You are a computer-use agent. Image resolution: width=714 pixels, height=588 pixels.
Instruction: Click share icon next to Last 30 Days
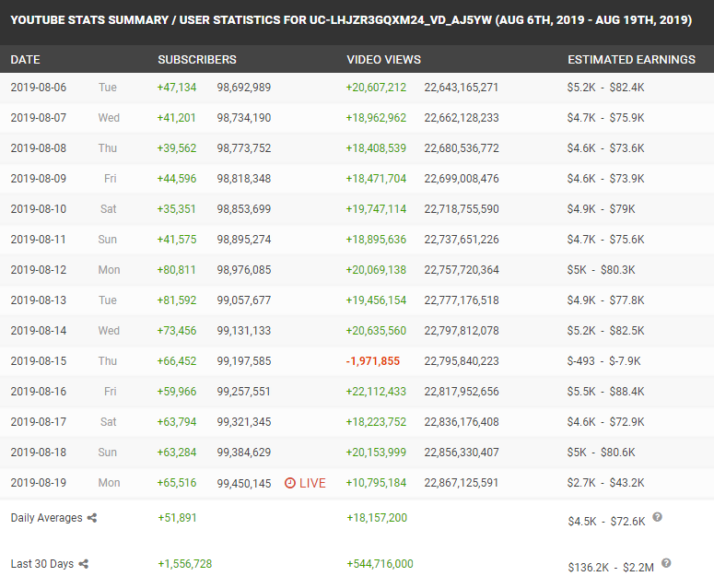pos(83,564)
